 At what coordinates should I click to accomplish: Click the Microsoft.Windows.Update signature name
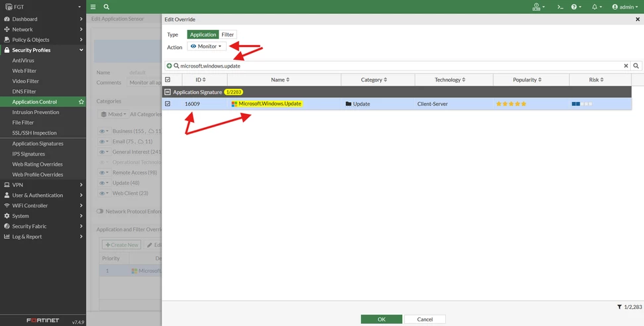270,104
